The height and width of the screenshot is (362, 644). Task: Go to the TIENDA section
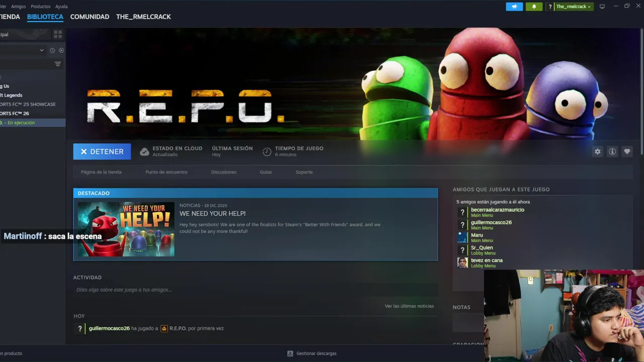coord(10,17)
